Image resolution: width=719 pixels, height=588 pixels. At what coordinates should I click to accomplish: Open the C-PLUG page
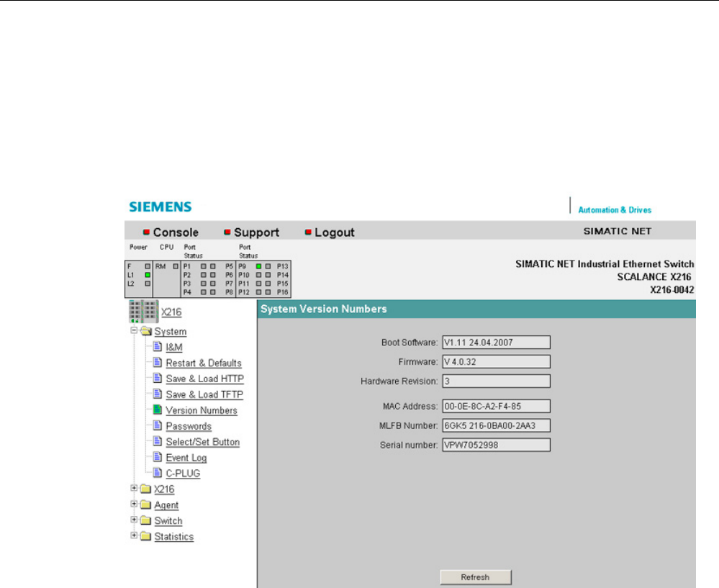[x=183, y=474]
